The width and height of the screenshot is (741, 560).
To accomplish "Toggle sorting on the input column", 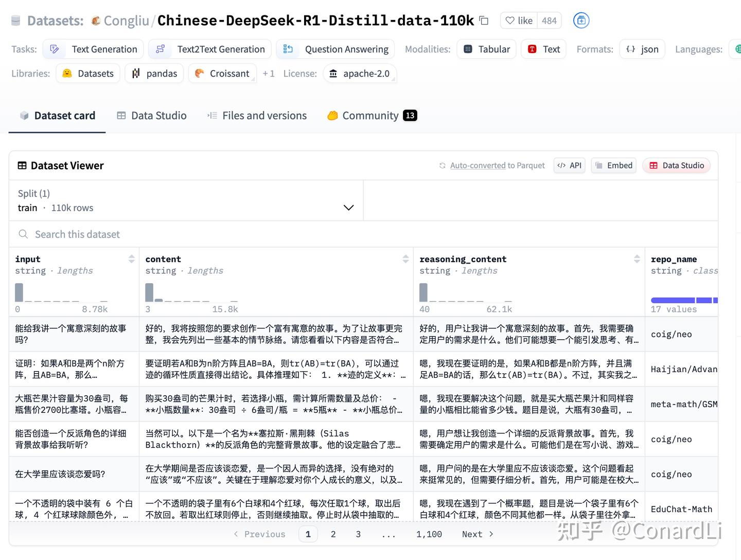I will [x=132, y=259].
